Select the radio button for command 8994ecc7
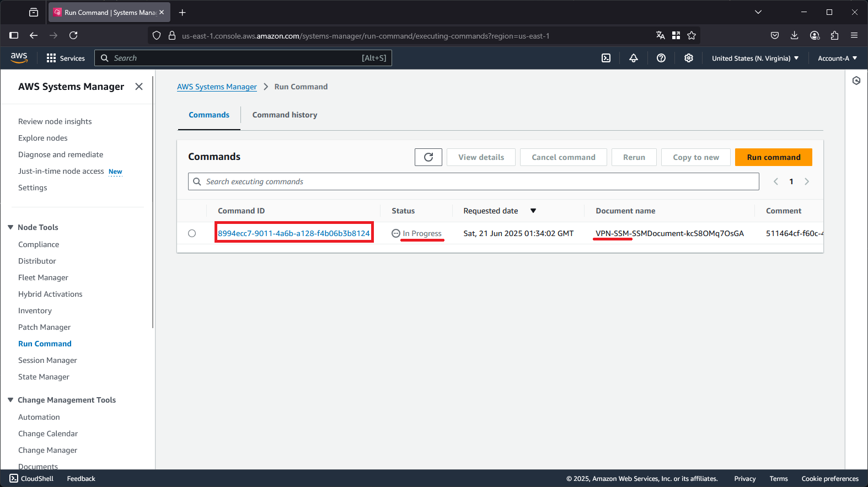 pos(192,233)
